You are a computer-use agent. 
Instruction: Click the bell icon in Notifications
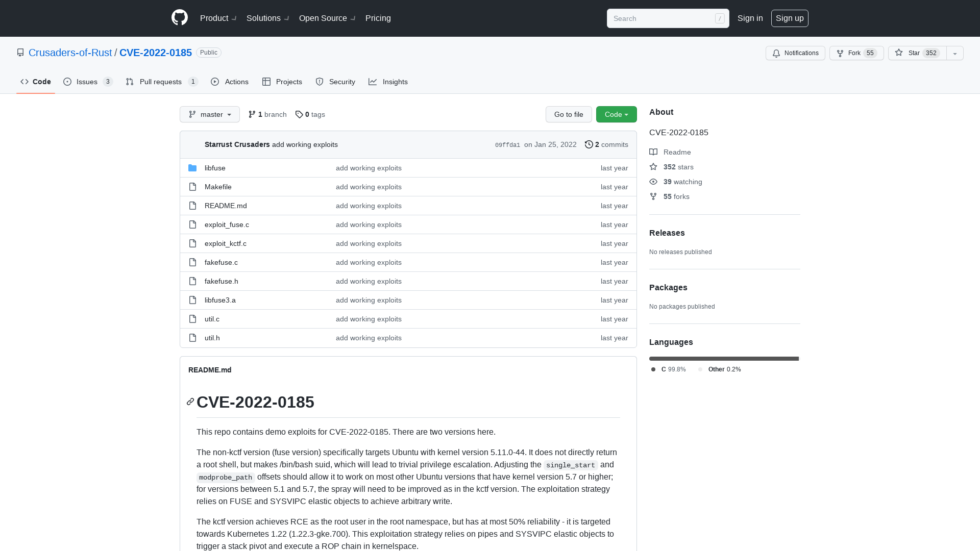click(x=776, y=53)
